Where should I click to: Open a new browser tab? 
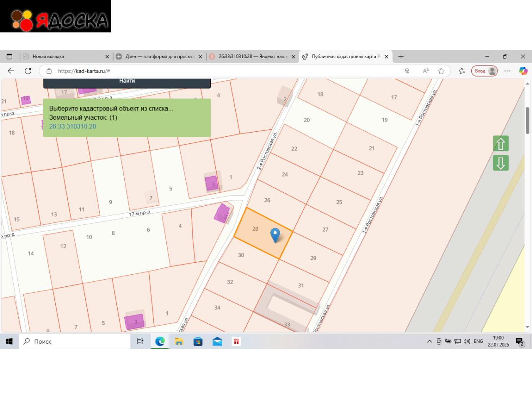click(x=401, y=57)
